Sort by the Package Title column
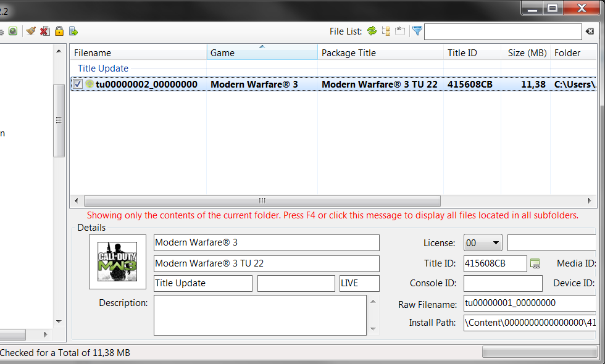 point(380,53)
